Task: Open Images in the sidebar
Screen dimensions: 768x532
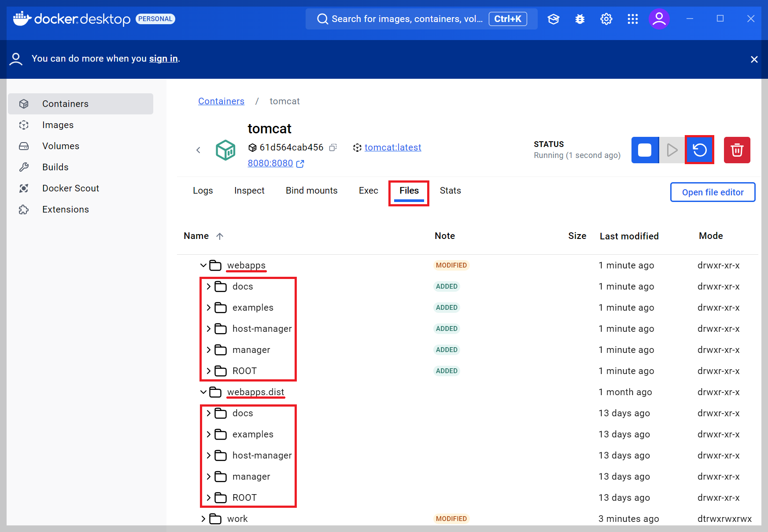Action: point(81,125)
